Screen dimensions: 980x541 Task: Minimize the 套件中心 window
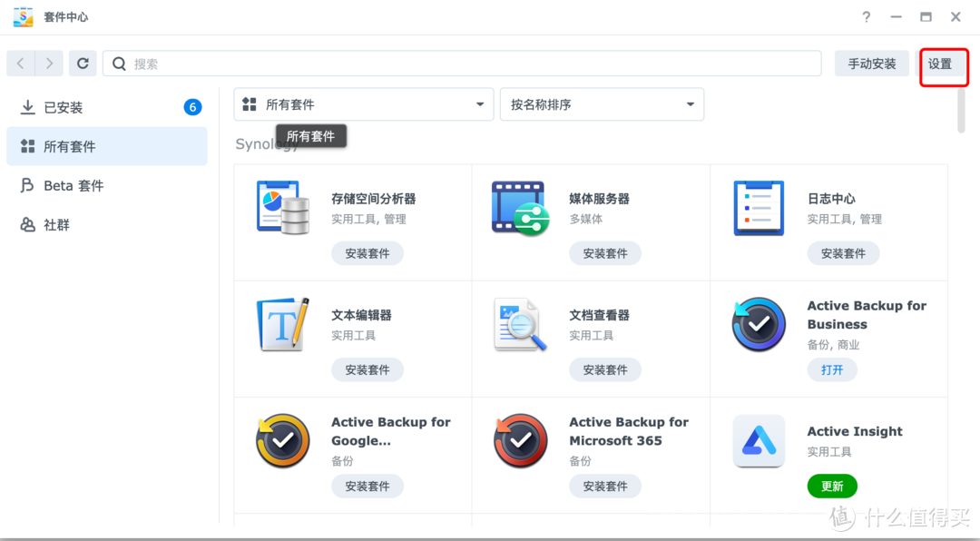(896, 17)
